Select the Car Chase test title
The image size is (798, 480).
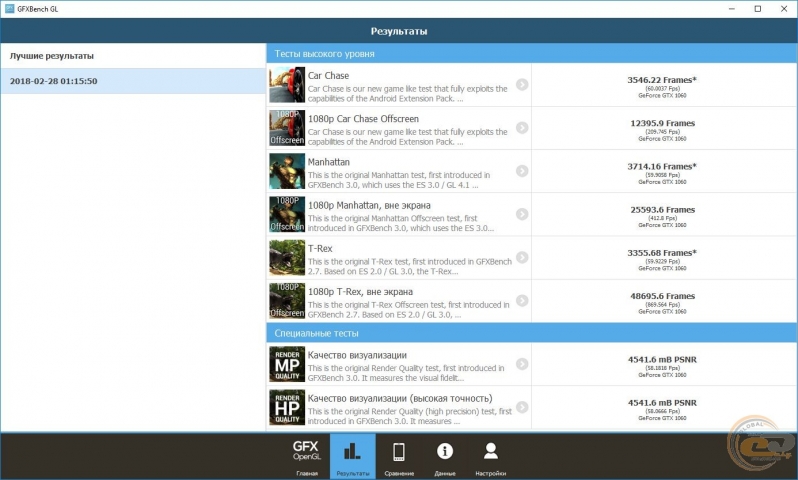tap(328, 75)
